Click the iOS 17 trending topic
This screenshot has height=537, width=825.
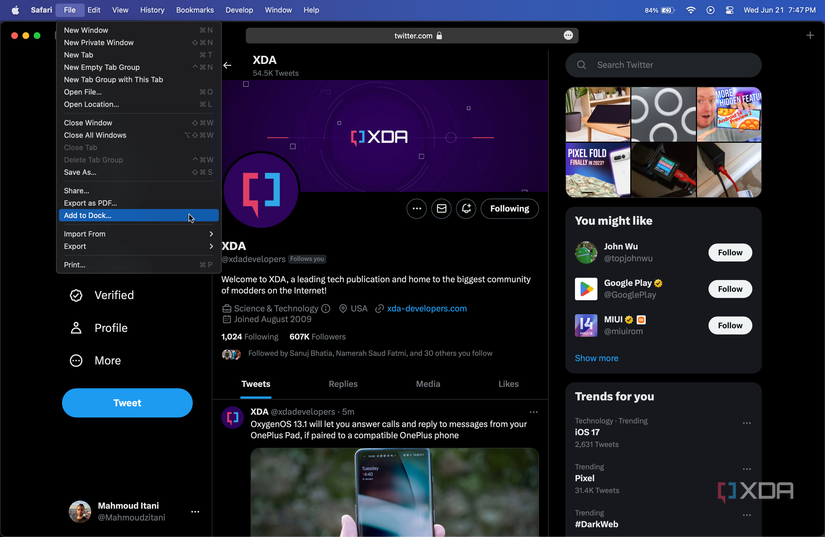(x=587, y=432)
